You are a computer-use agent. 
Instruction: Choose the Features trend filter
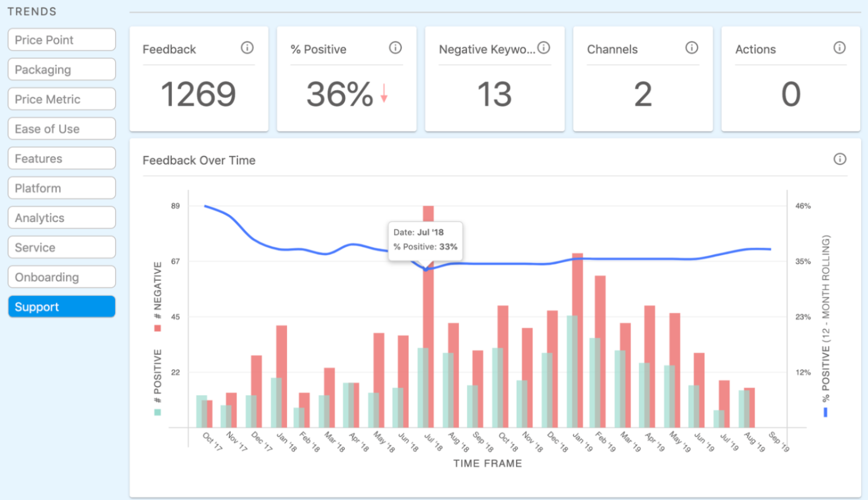(x=61, y=159)
